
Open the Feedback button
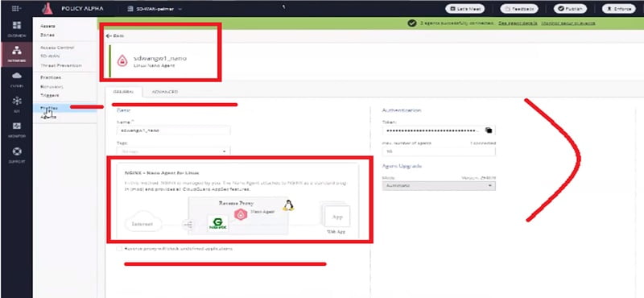pyautogui.click(x=518, y=9)
